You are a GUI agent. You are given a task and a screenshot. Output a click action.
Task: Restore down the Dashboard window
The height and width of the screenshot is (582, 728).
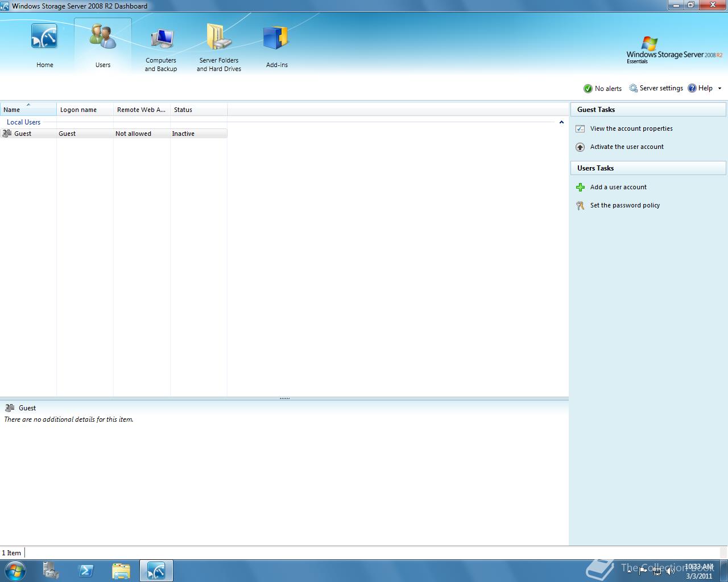pos(691,5)
